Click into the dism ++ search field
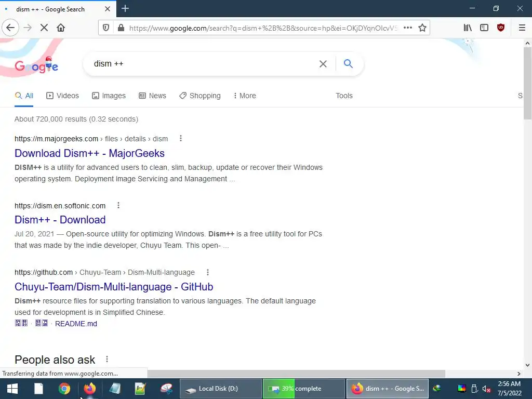The height and width of the screenshot is (399, 532). tap(204, 64)
